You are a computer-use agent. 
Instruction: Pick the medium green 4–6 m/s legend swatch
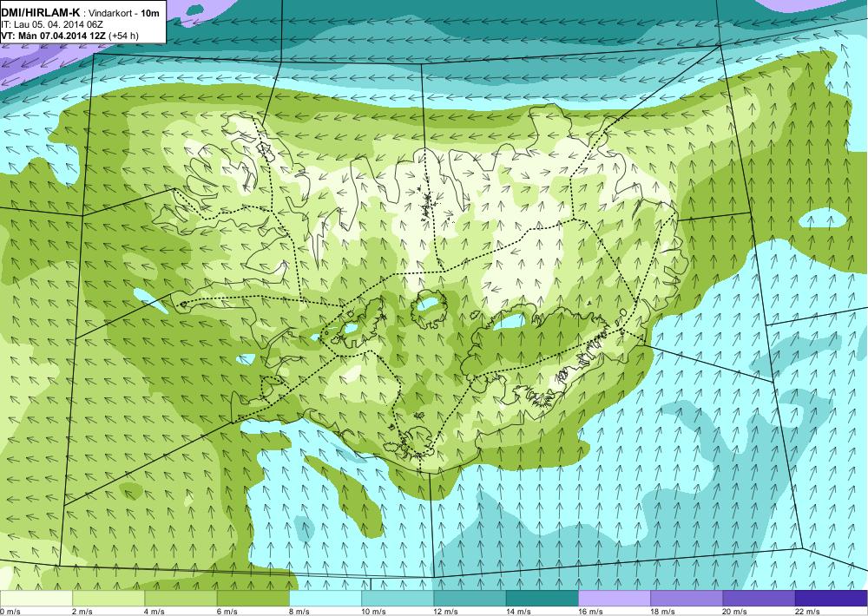click(181, 599)
